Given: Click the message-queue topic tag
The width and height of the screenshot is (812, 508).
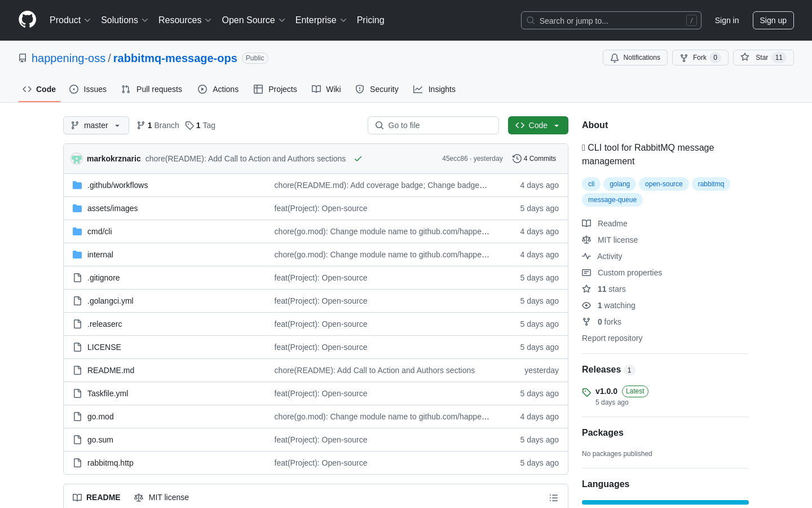Looking at the screenshot, I should click(612, 200).
